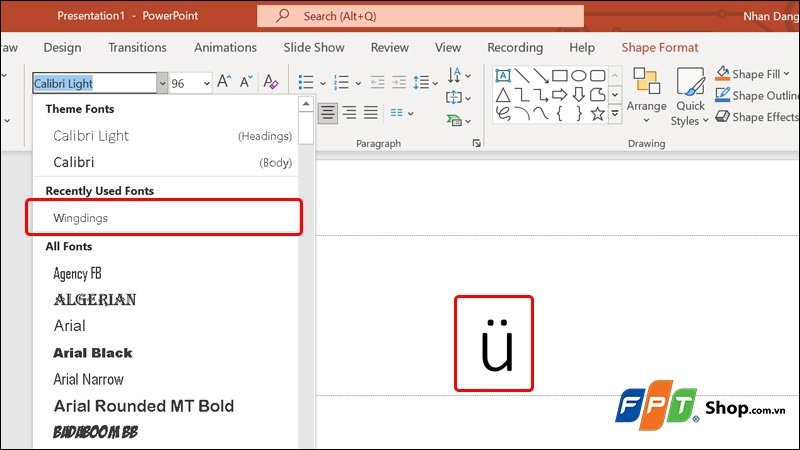Expand numbering style dropdown arrow
Screen dimensions: 800x450
pos(358,83)
